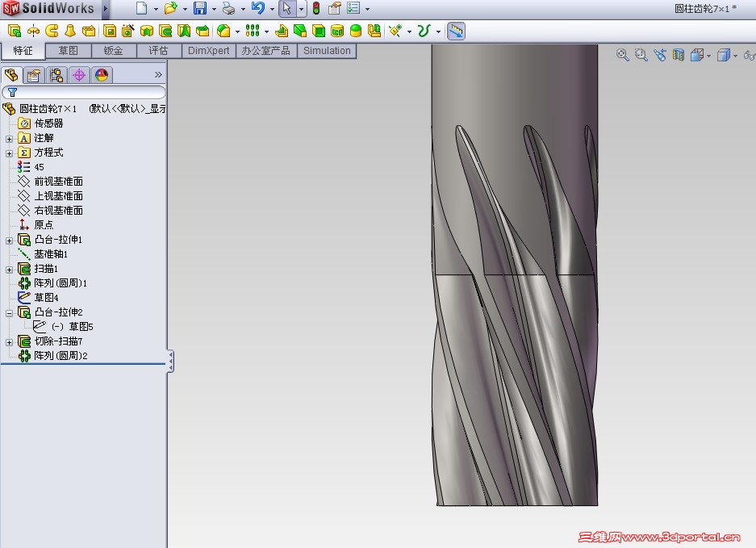Screen dimensions: 756x548
Task: Click the Previous View icon
Action: 659,55
